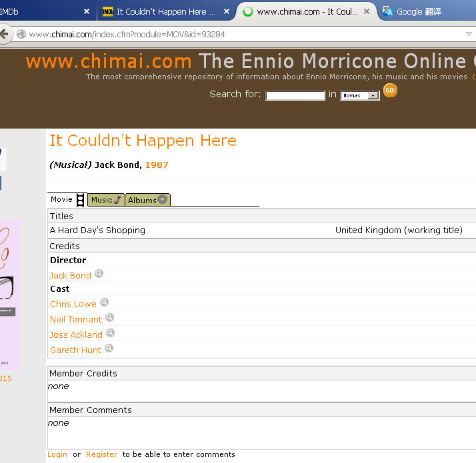
Task: Click the Register link
Action: [102, 454]
